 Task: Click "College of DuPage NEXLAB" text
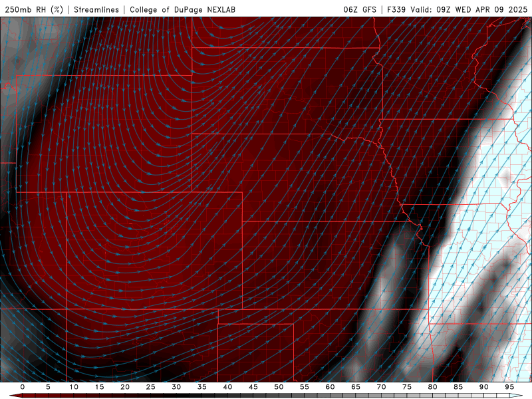tap(182, 9)
